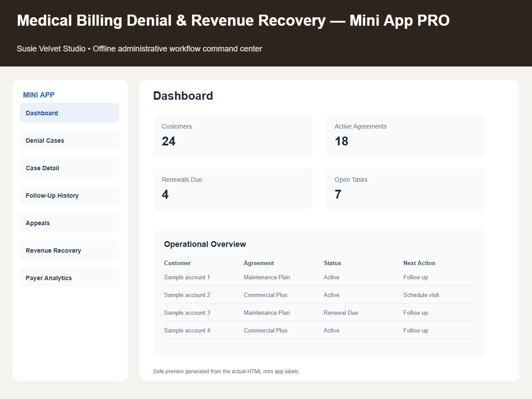Go to Denial Cases section
Screen dimensions: 532x399
click(x=69, y=140)
